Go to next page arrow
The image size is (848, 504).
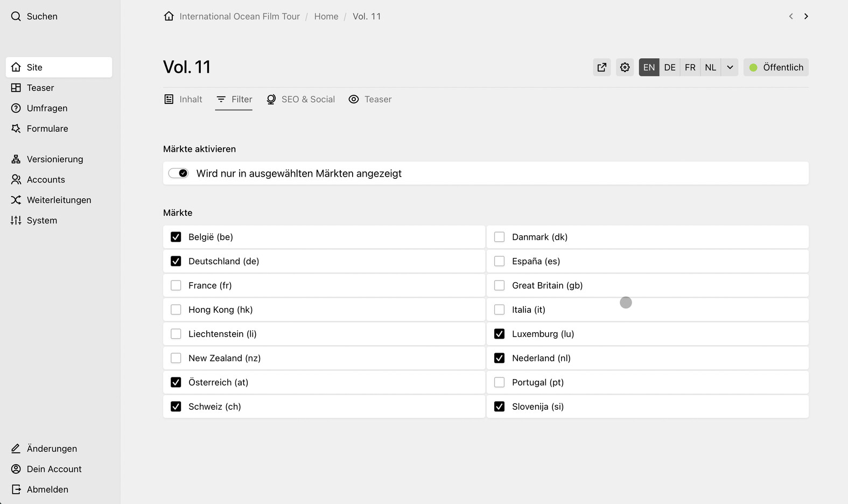806,16
